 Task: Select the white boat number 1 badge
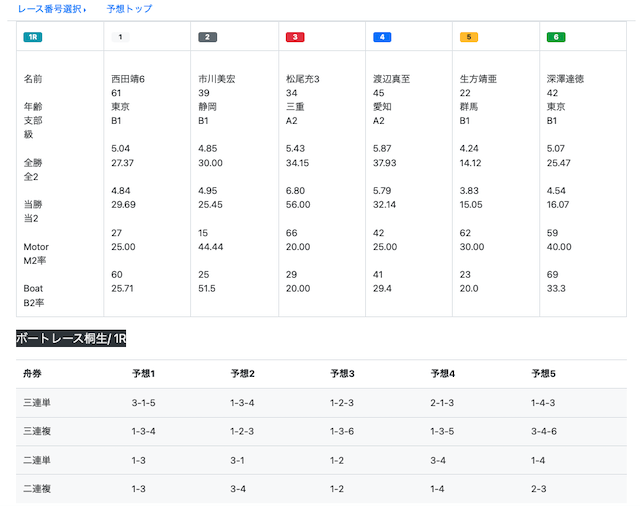click(x=120, y=37)
